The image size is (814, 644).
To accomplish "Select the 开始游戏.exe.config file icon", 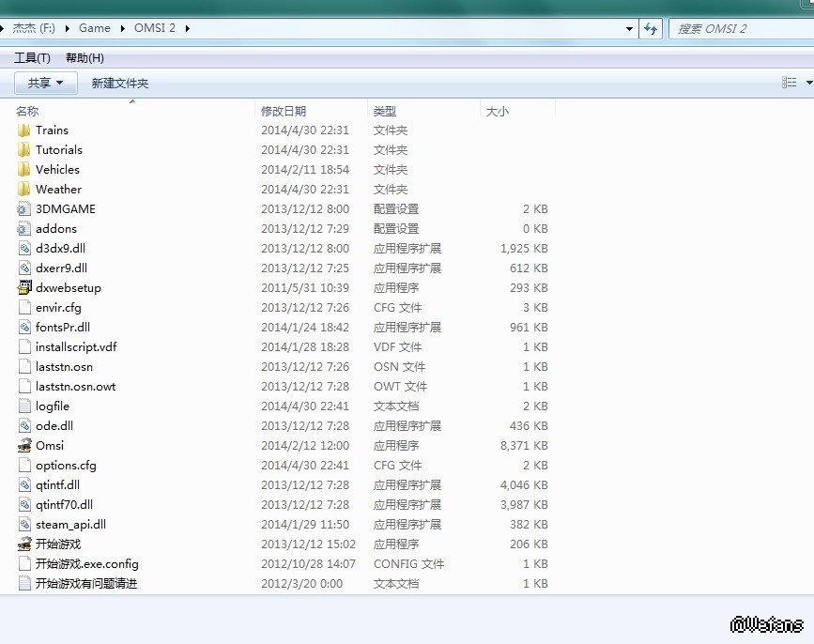I will click(24, 564).
